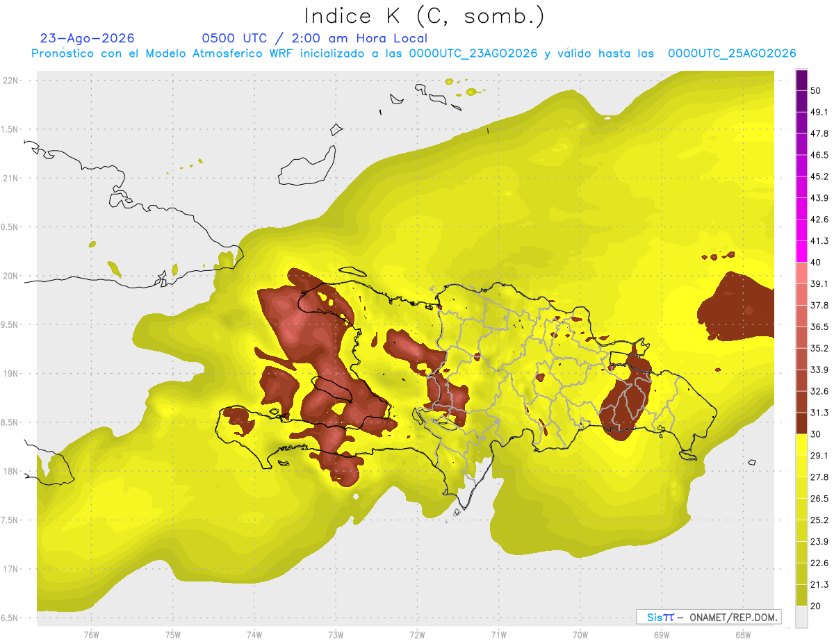
Task: Click the '69W' longitude label
Action: point(661,635)
